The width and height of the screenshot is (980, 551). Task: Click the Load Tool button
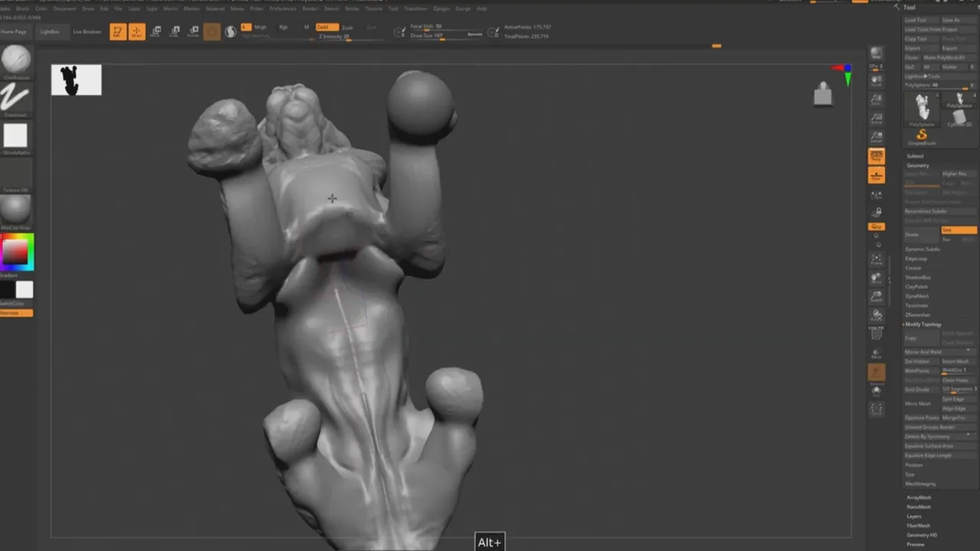click(921, 20)
